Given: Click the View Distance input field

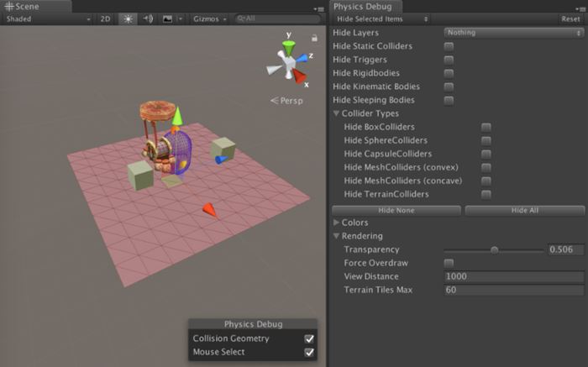Looking at the screenshot, I should pos(513,276).
